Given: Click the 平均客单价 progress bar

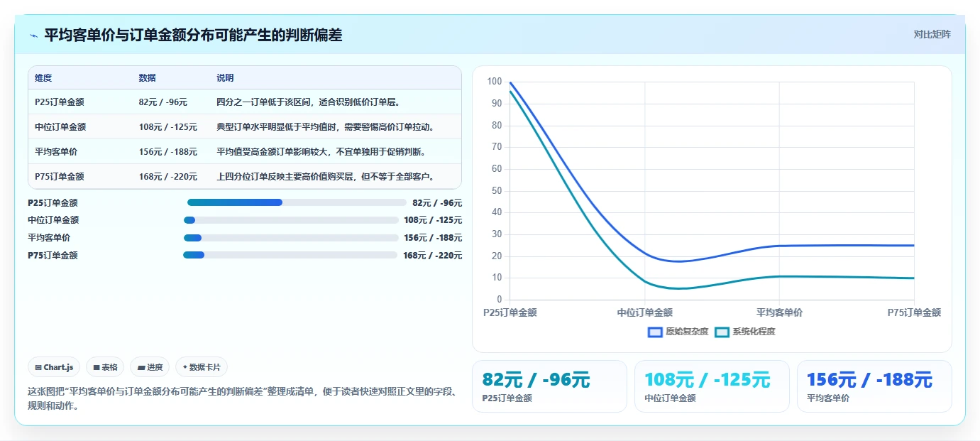Looking at the screenshot, I should (x=291, y=238).
